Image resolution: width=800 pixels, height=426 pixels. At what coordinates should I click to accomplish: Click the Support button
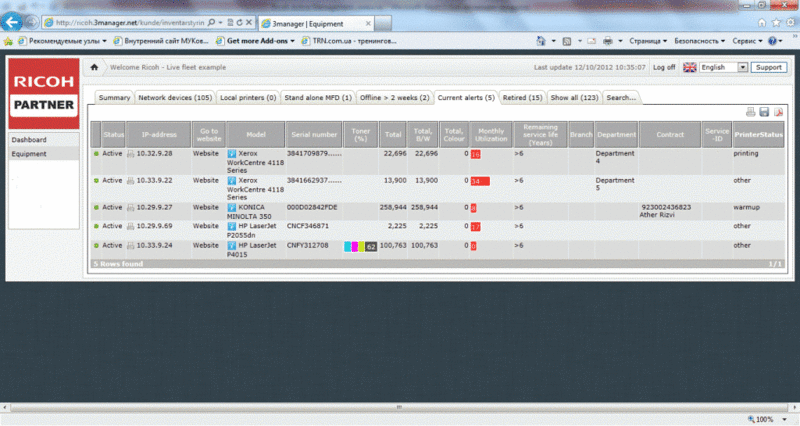pos(768,67)
